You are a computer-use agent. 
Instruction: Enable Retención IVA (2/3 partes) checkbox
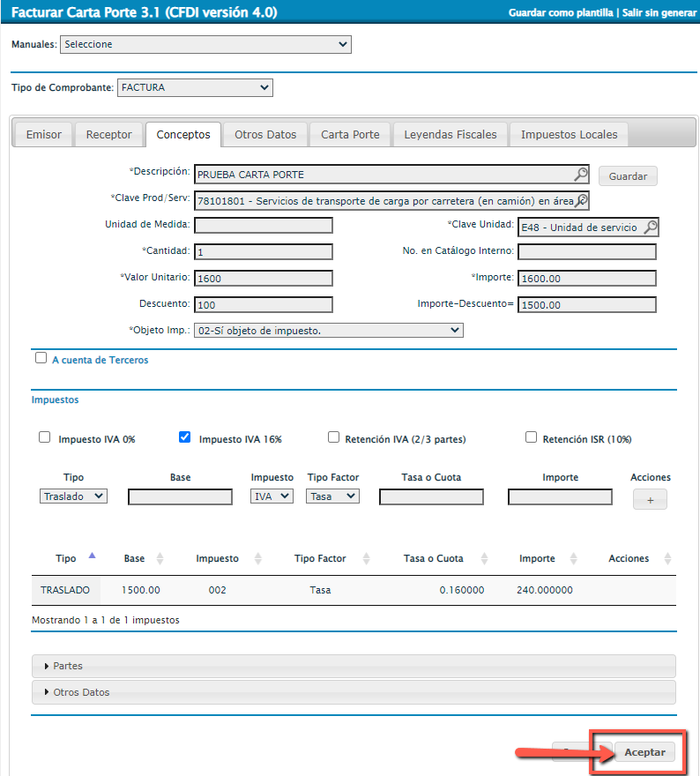[x=334, y=437]
